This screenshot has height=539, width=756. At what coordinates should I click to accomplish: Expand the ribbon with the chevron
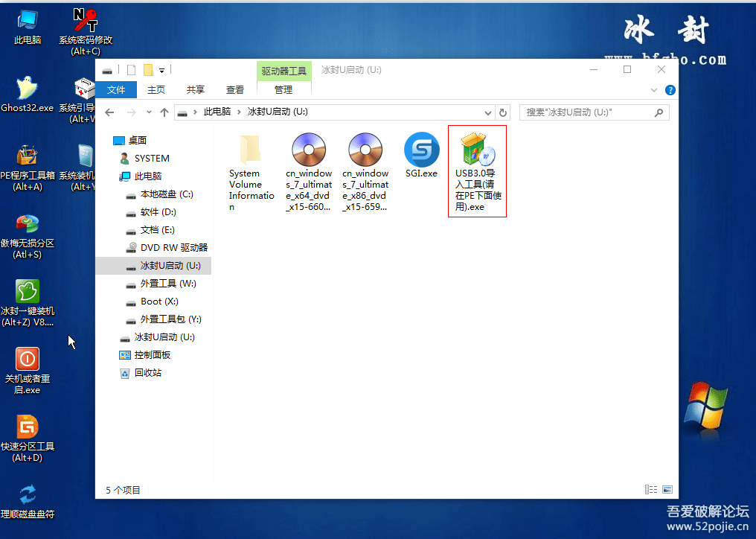click(x=654, y=90)
